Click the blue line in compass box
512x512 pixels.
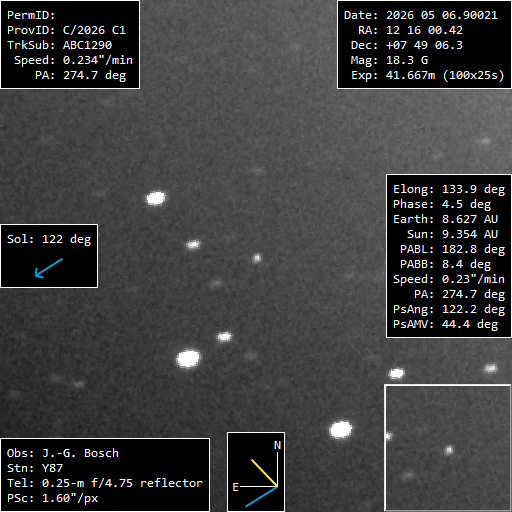coord(262,497)
